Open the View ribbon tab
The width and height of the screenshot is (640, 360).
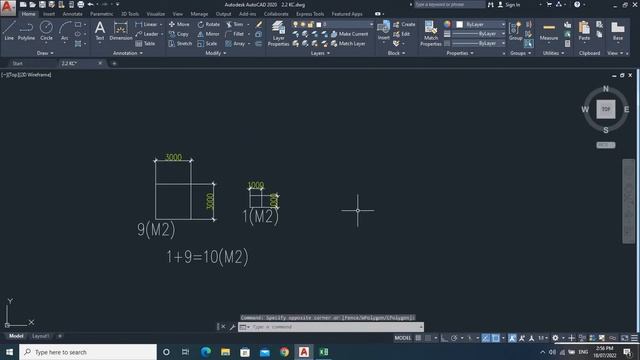point(178,14)
